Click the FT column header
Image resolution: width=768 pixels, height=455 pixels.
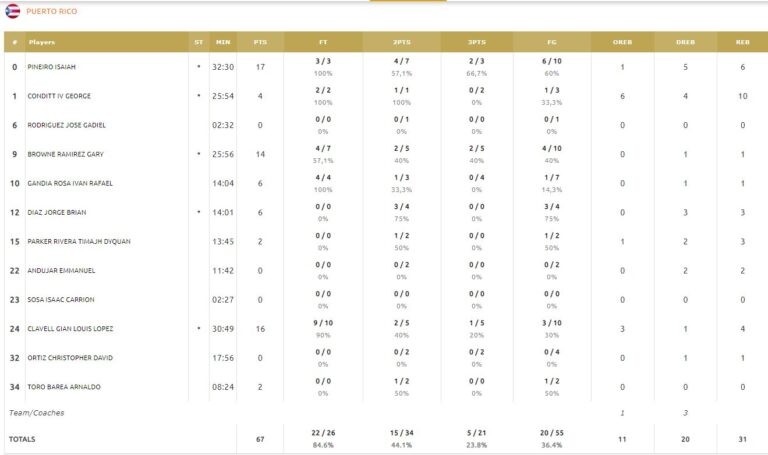coord(322,42)
